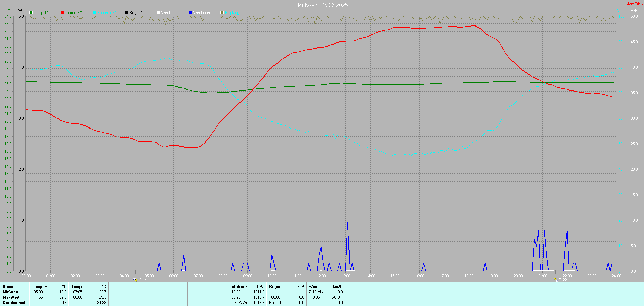
Task: Click the sunrise icon at 04:26
Action: coord(135,279)
